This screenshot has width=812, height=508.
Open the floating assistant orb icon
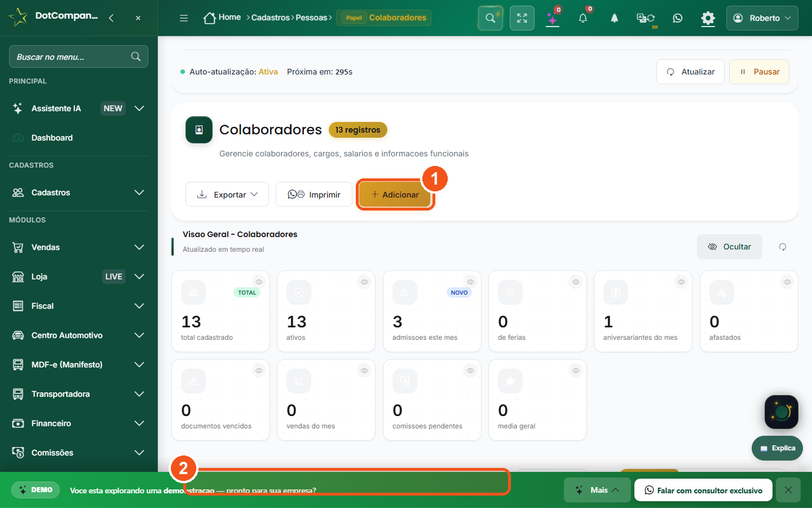[x=782, y=412]
